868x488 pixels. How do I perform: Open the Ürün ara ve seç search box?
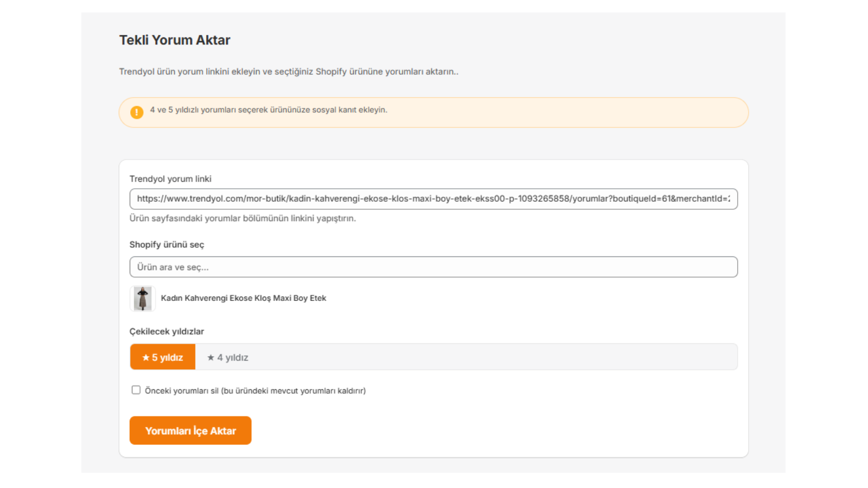(433, 267)
